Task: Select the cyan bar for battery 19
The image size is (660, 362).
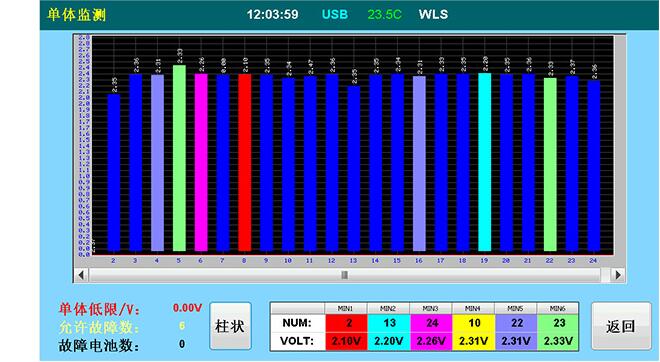Action: [484, 162]
